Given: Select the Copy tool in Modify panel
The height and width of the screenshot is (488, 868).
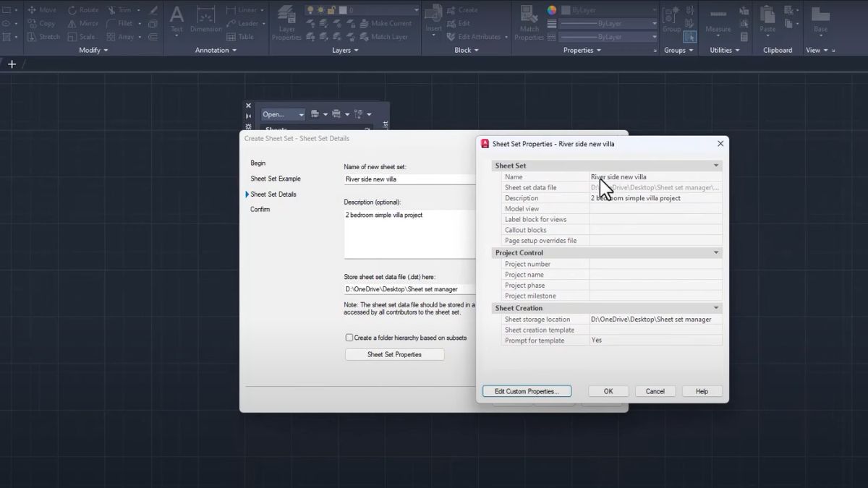Looking at the screenshot, I should point(41,23).
